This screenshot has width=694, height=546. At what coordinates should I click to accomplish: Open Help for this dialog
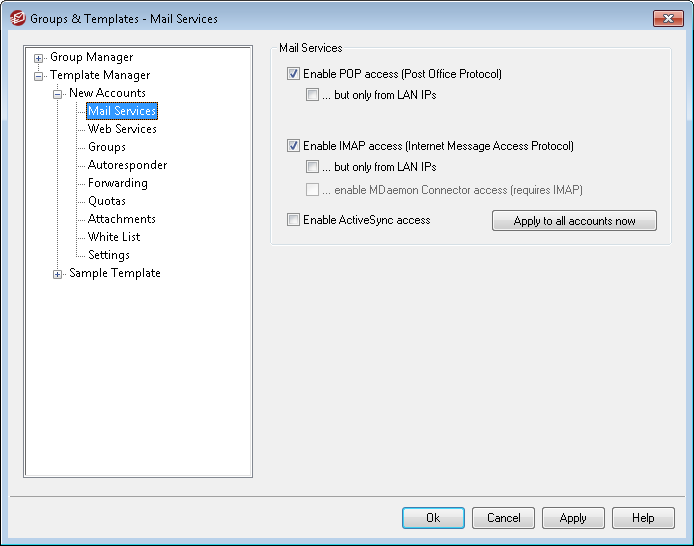coord(643,518)
